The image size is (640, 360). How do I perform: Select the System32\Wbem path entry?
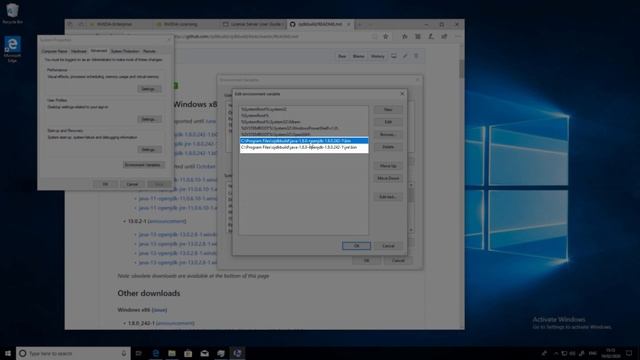pyautogui.click(x=304, y=122)
